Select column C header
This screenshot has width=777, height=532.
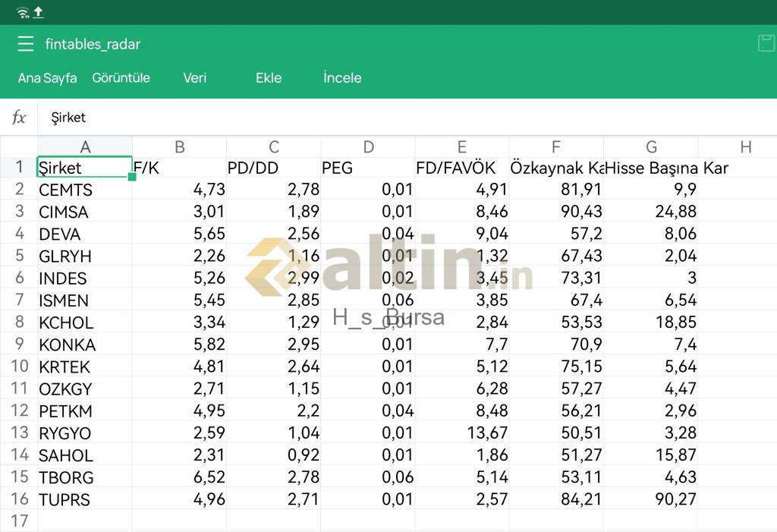pyautogui.click(x=273, y=146)
